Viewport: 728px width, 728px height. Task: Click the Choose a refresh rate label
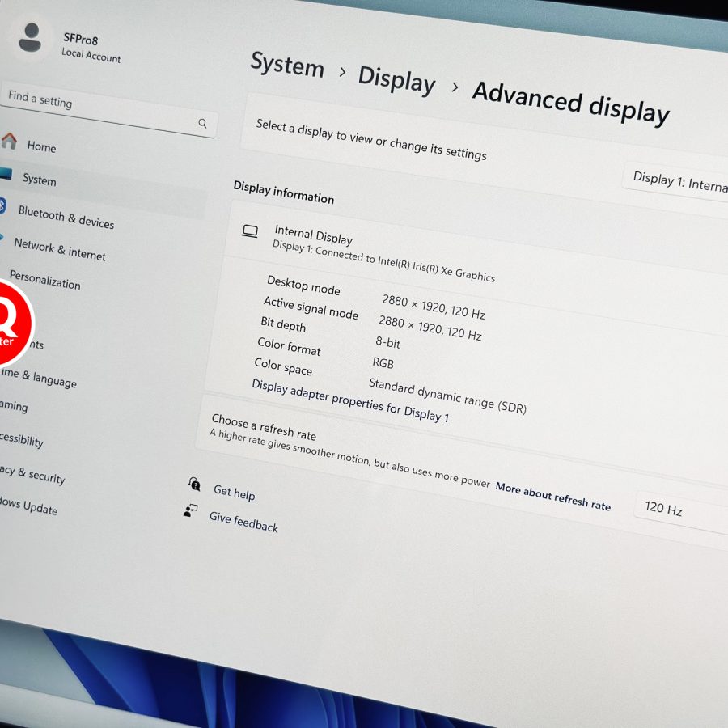click(x=264, y=426)
